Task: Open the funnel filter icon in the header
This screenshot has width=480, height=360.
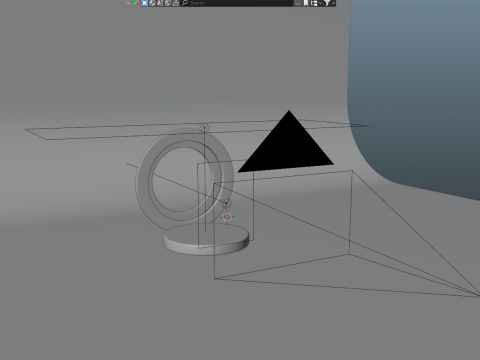Action: tap(327, 3)
